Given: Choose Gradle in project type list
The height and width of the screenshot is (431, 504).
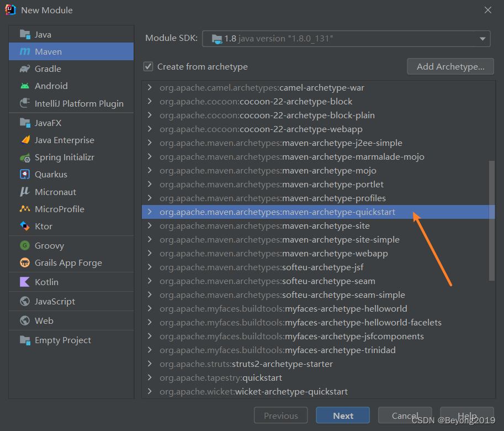Looking at the screenshot, I should coord(47,69).
